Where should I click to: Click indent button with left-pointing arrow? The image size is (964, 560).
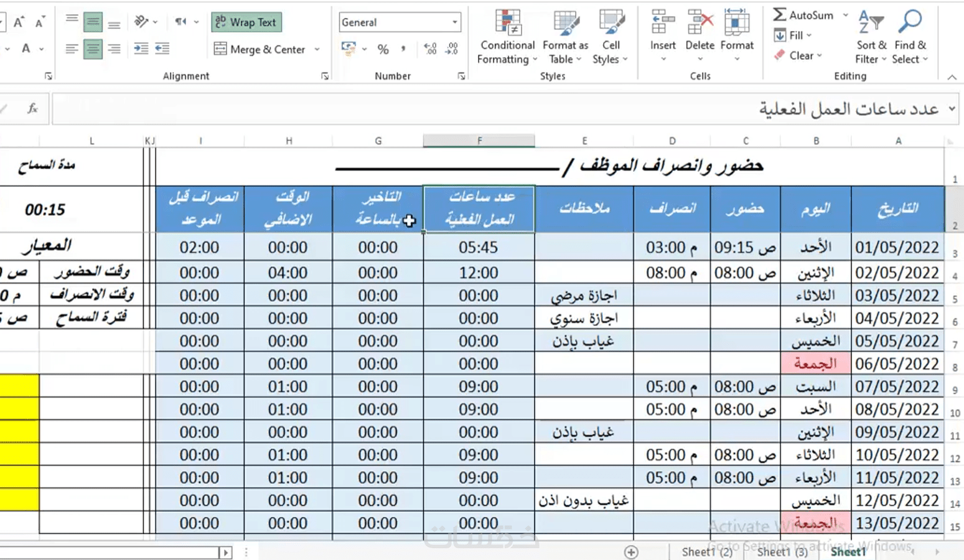162,49
